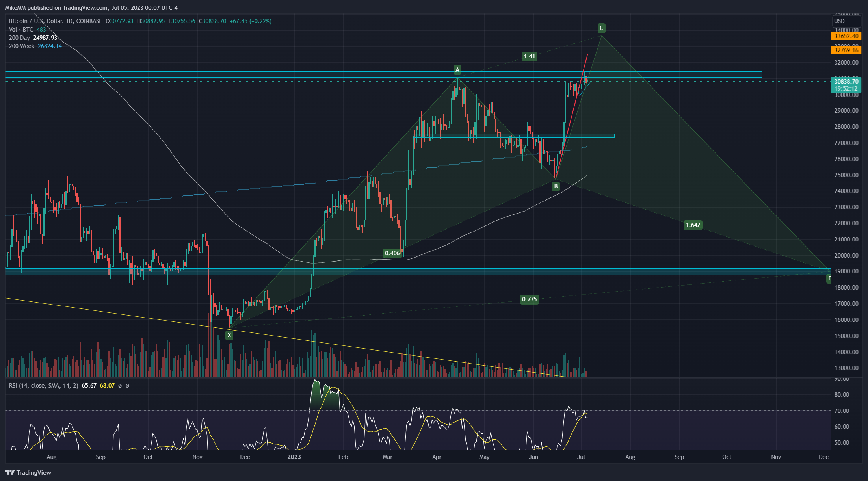Screen dimensions: 868x481
Task: Click the pattern point label C
Action: click(601, 28)
